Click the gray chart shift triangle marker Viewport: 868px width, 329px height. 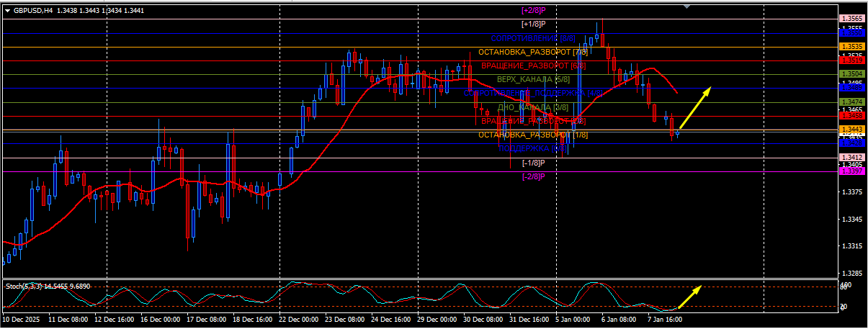tap(686, 6)
